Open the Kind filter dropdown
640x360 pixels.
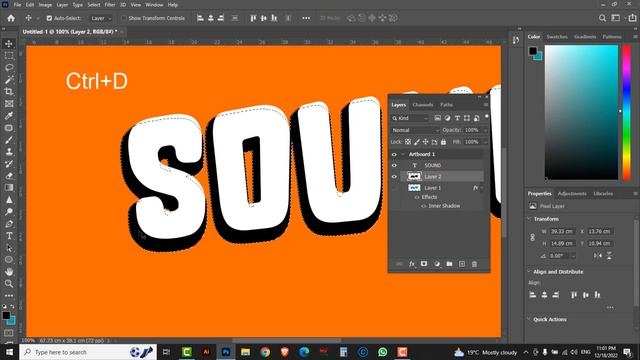[410, 118]
